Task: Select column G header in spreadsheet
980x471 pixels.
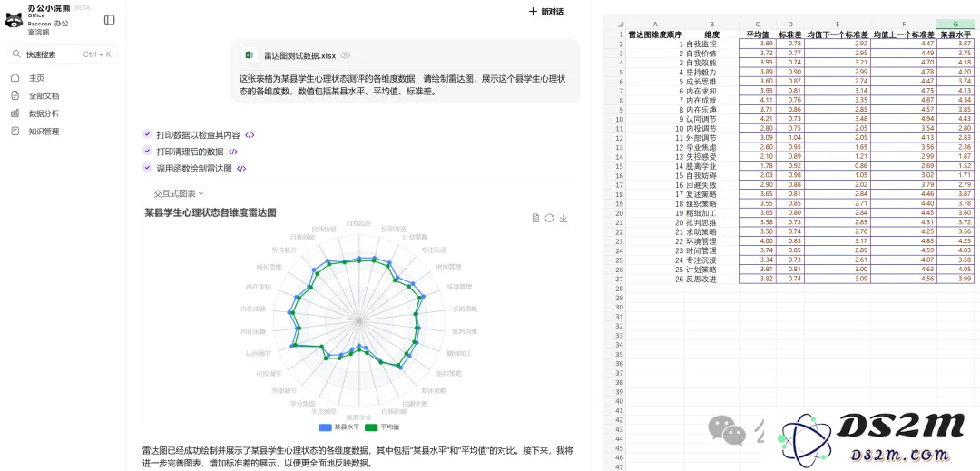Action: [955, 24]
